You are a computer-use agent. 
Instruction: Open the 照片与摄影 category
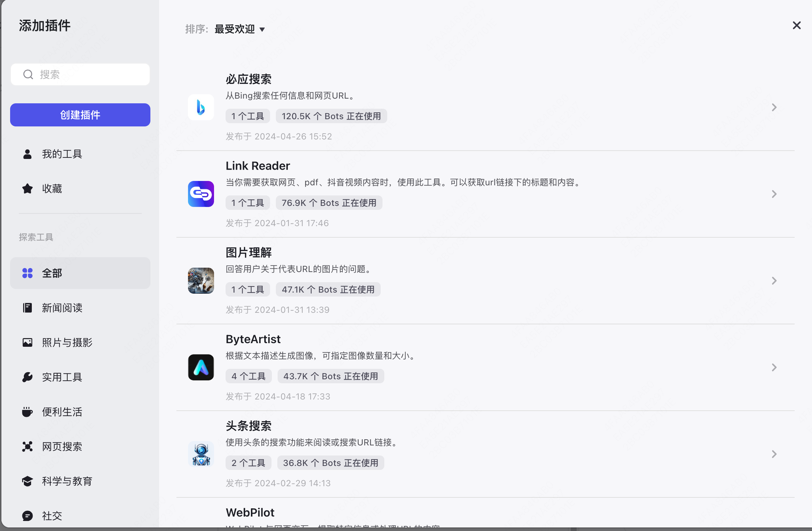tap(67, 343)
